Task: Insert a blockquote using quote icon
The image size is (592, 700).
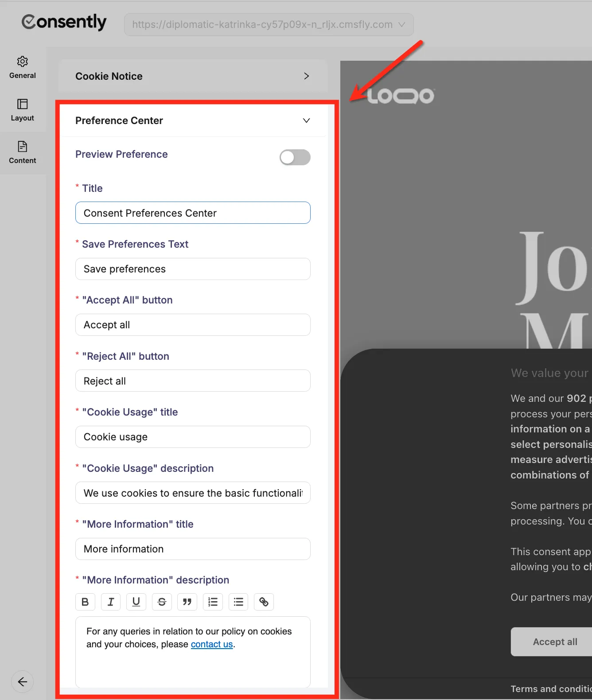Action: [187, 602]
